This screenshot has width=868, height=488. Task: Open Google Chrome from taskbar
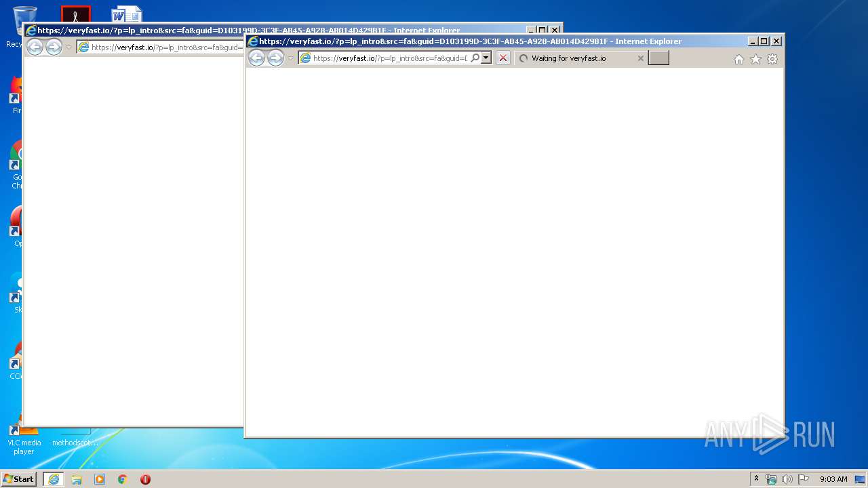tap(123, 479)
